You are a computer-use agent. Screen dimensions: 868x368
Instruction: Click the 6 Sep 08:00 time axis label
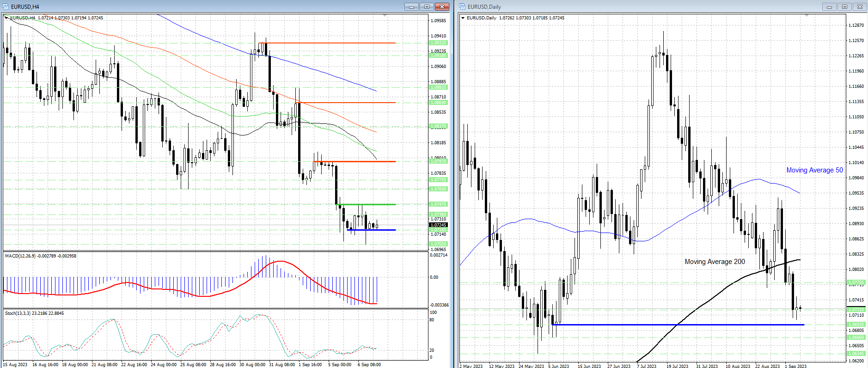(369, 365)
